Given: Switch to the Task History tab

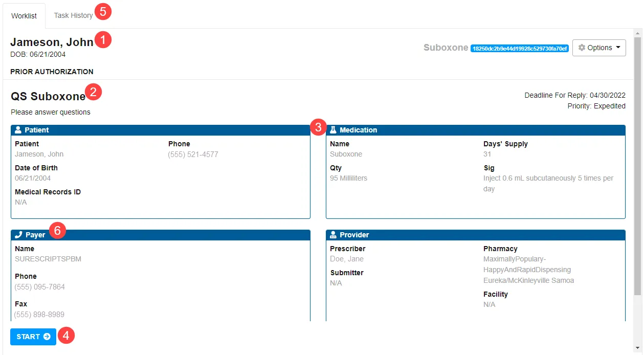Looking at the screenshot, I should coord(73,15).
